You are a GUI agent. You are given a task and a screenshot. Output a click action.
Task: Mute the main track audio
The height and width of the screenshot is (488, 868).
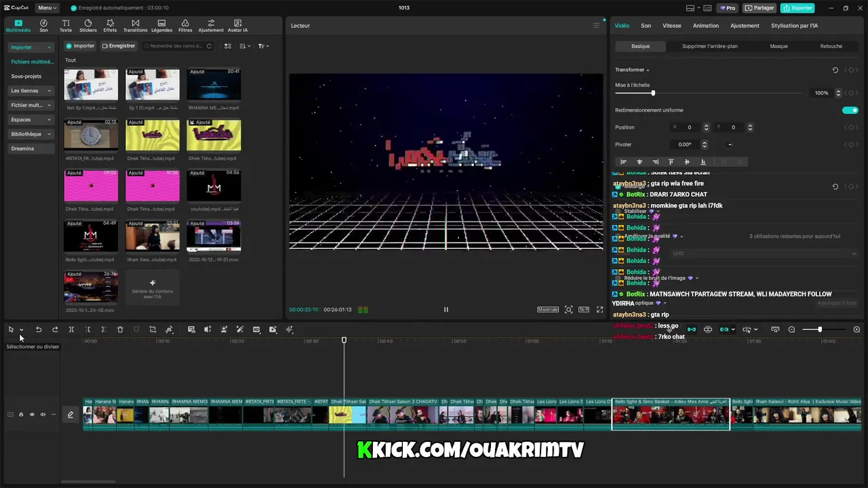coord(43,414)
